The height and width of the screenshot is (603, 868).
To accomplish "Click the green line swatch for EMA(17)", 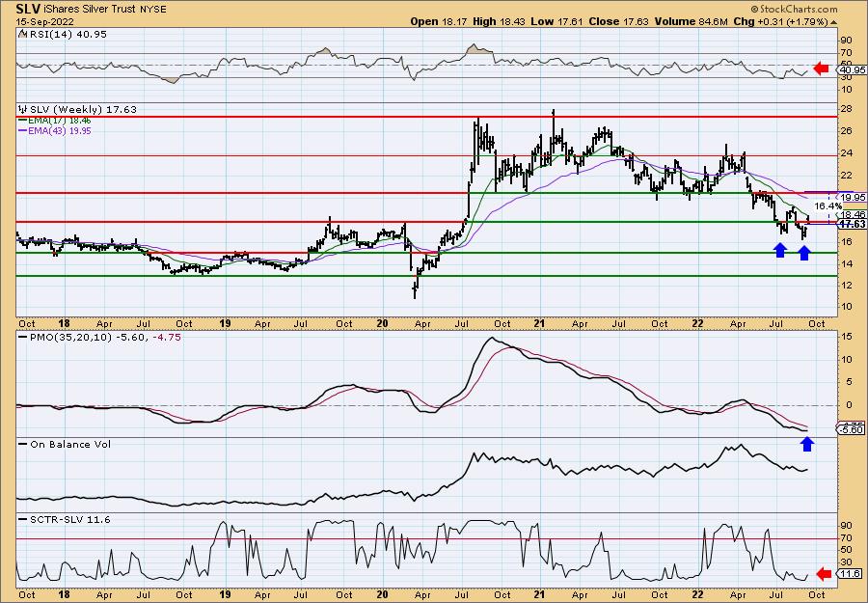I will tap(22, 121).
